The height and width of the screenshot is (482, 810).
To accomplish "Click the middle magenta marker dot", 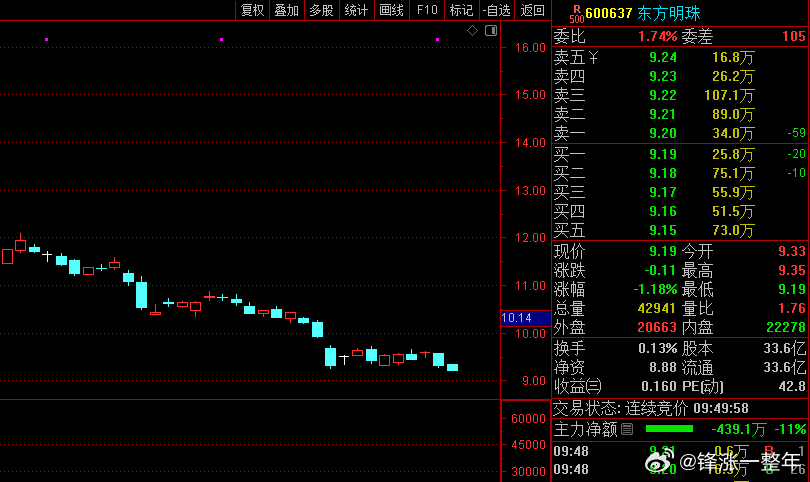I will pyautogui.click(x=222, y=39).
